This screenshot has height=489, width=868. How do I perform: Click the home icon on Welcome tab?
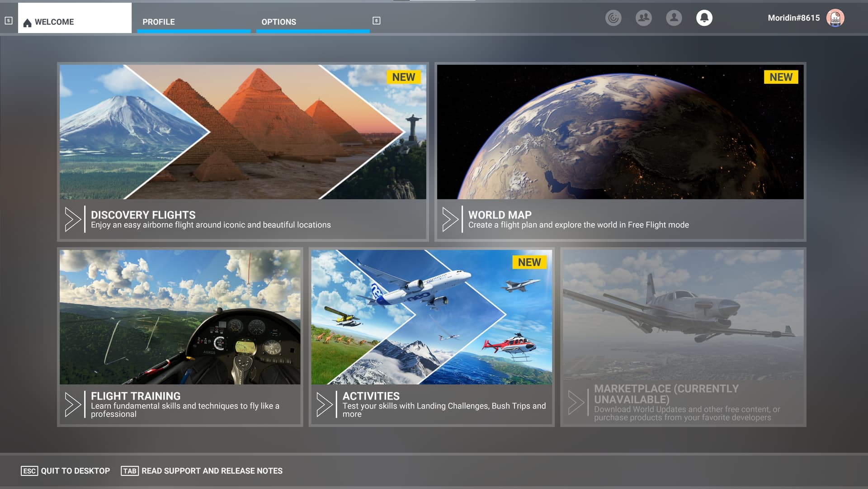[x=27, y=23]
